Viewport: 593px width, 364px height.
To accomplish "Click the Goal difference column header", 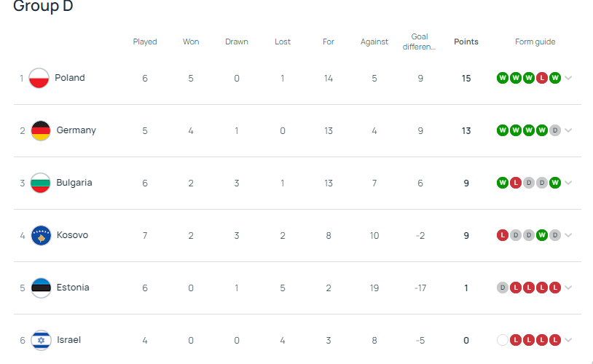I will [420, 41].
